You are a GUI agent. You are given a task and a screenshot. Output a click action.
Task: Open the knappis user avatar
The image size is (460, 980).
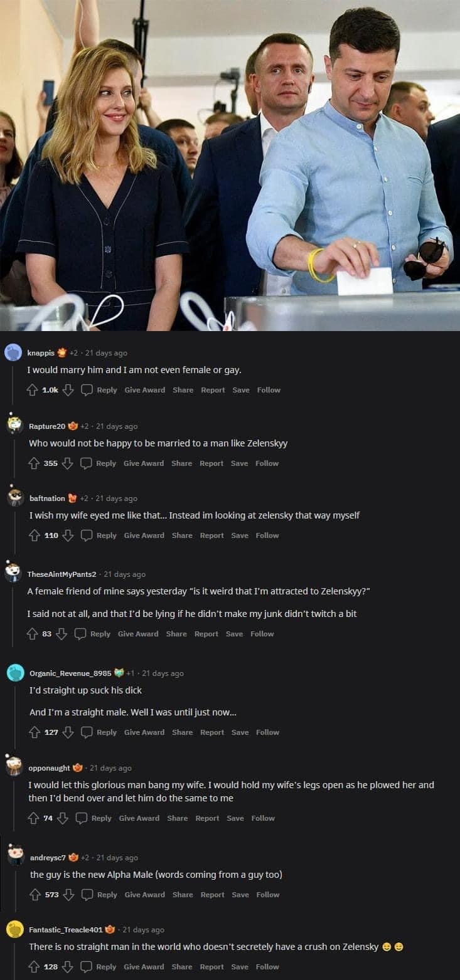13,352
